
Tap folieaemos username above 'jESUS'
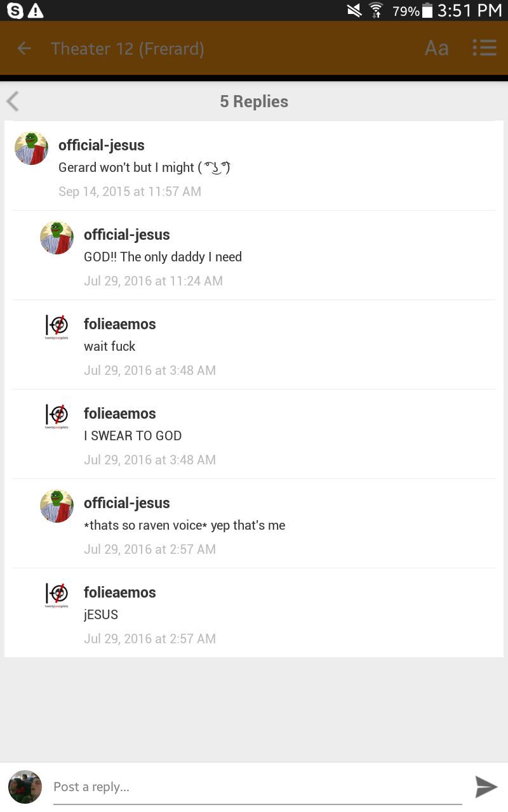(120, 593)
